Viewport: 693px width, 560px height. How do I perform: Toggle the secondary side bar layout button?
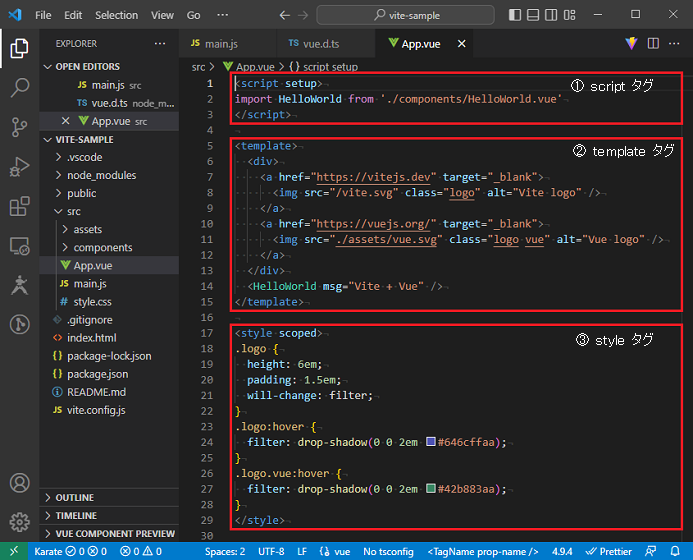[x=551, y=15]
